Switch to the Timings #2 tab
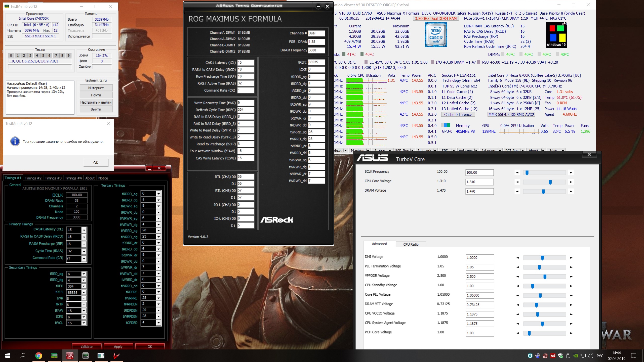 (x=33, y=178)
